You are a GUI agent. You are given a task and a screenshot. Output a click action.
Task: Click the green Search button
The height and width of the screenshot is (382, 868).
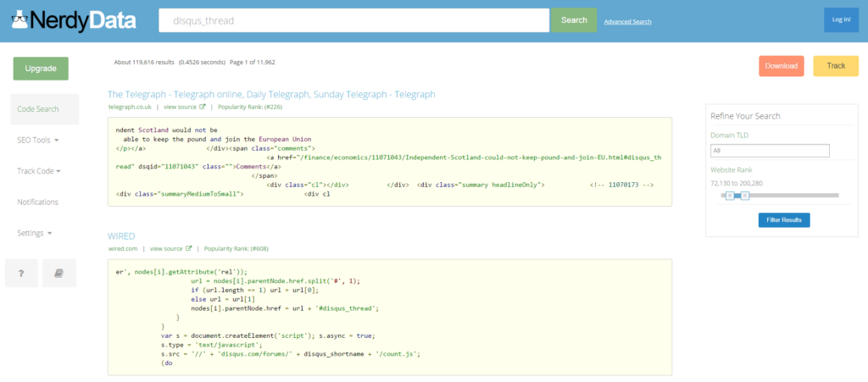coord(574,19)
